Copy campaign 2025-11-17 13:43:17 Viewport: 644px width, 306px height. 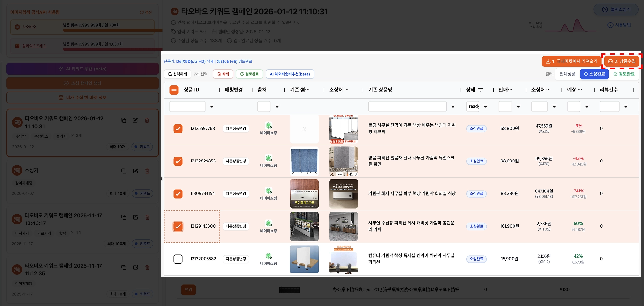124,217
